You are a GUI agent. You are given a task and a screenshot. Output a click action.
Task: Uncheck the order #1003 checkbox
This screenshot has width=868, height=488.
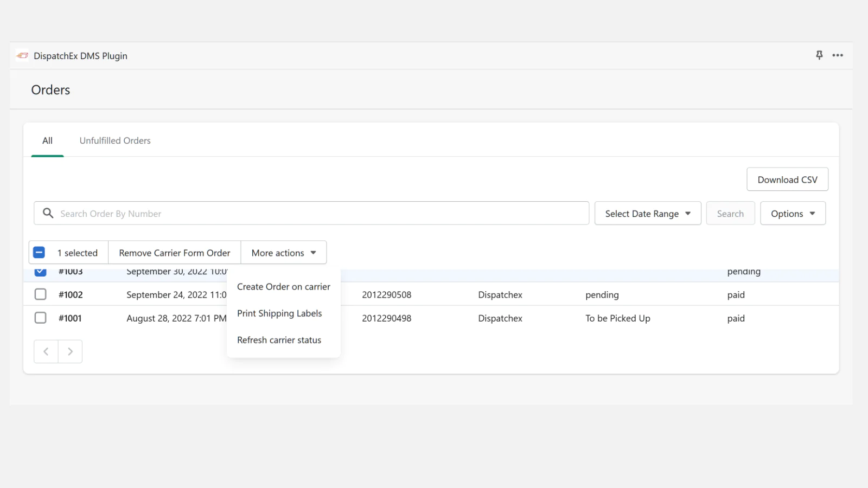pos(41,272)
